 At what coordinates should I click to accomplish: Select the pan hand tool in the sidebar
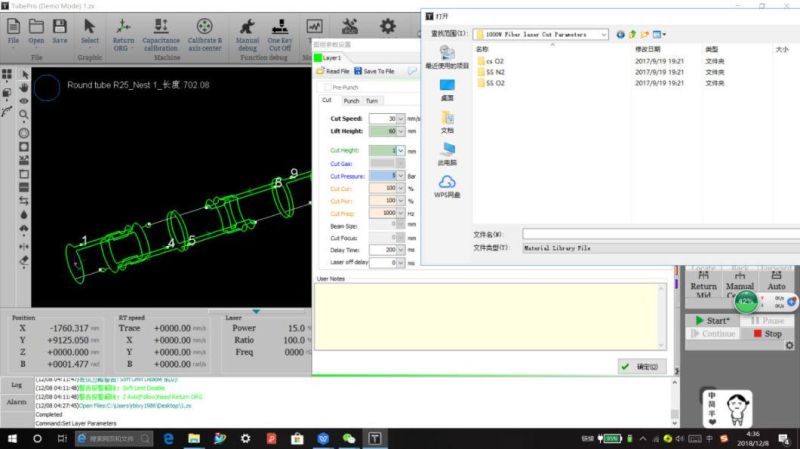tap(24, 88)
